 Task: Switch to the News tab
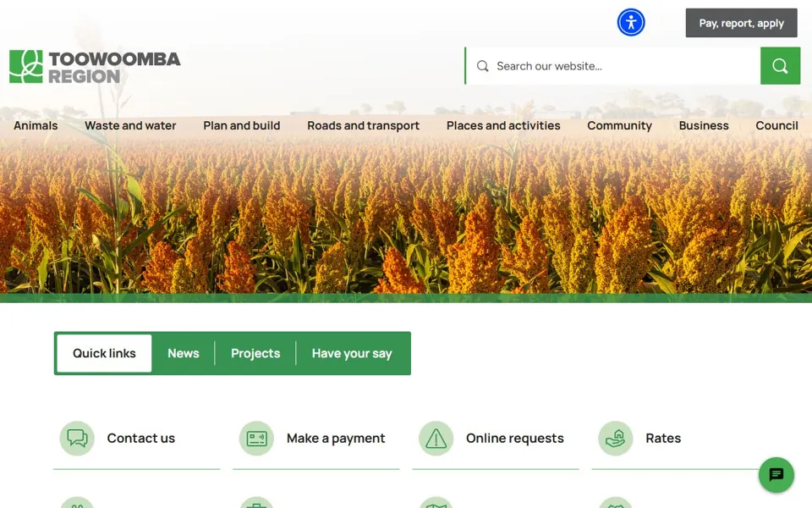(184, 353)
